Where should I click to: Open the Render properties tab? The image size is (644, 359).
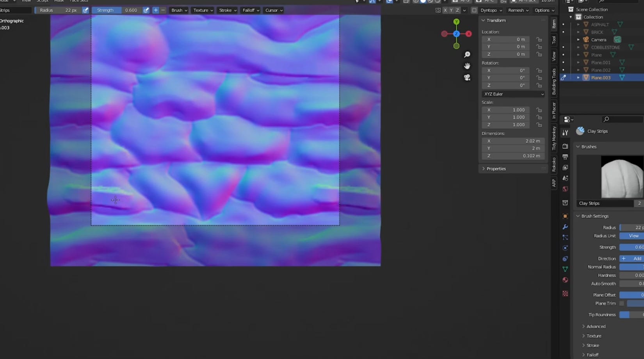(x=565, y=146)
